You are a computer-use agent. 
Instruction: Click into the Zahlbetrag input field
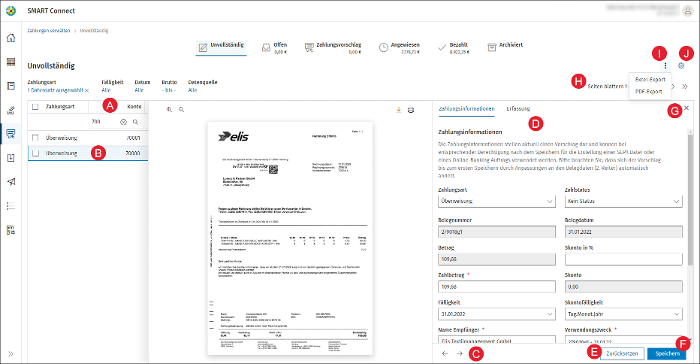pyautogui.click(x=497, y=287)
